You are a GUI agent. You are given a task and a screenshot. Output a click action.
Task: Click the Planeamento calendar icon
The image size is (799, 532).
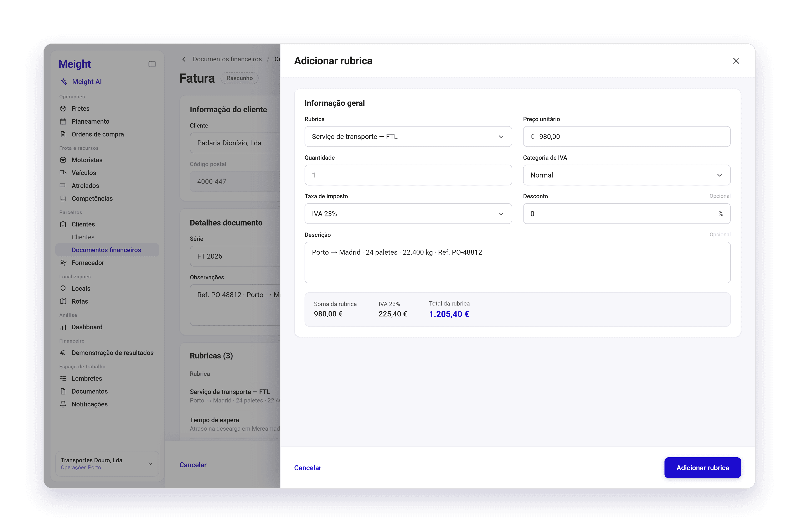(63, 122)
